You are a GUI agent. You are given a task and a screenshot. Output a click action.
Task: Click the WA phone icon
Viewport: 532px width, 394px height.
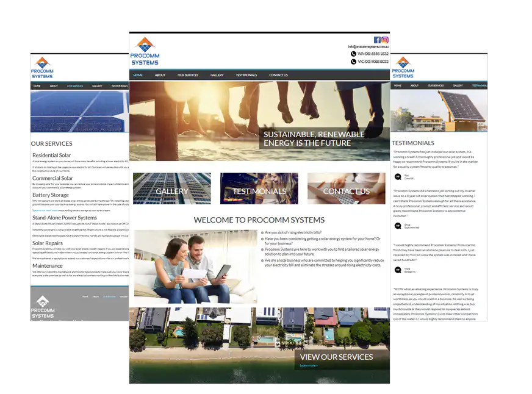353,54
